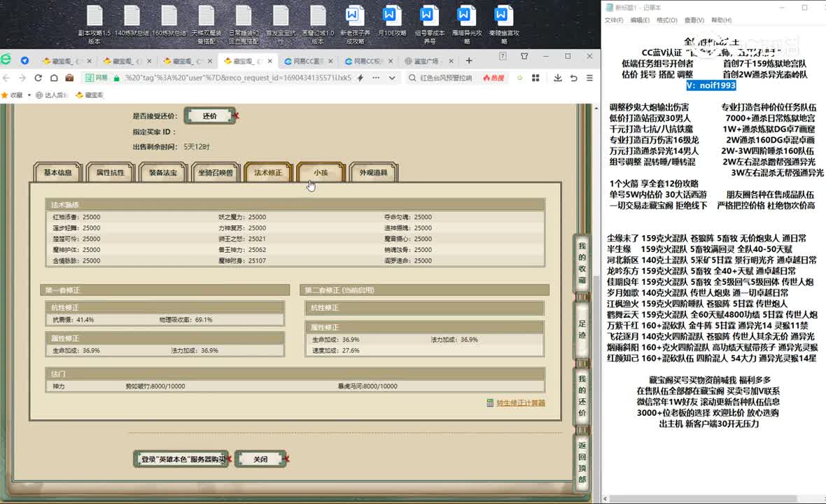Click the question mark box icon in title bar
This screenshot has width=826, height=504.
click(503, 56)
